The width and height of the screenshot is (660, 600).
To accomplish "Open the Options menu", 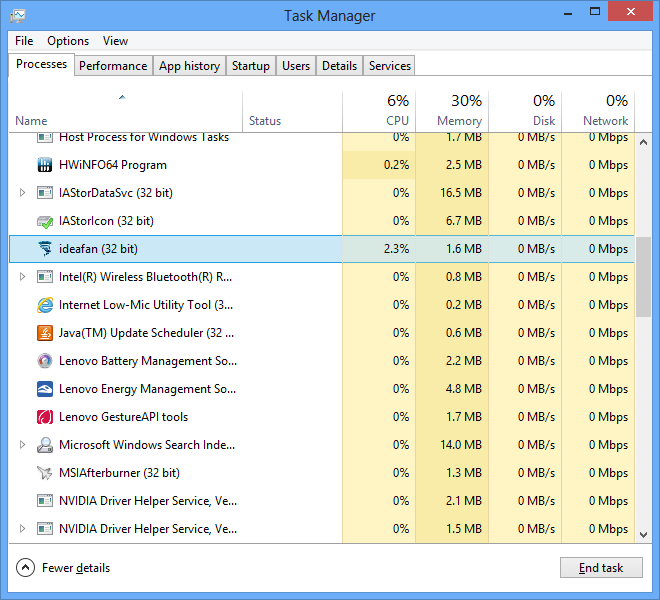I will [68, 41].
